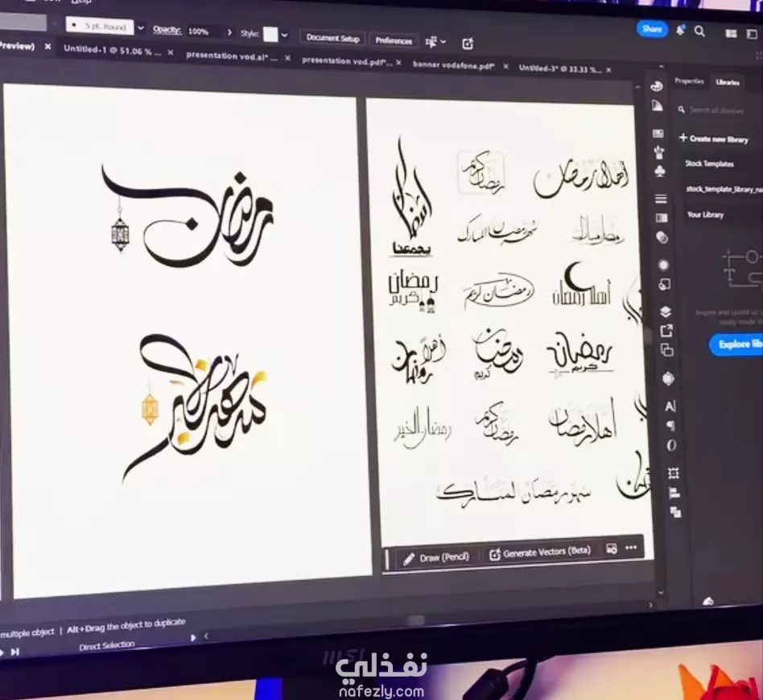This screenshot has height=700, width=763.
Task: Open the Color panel palette icon
Action: click(657, 86)
